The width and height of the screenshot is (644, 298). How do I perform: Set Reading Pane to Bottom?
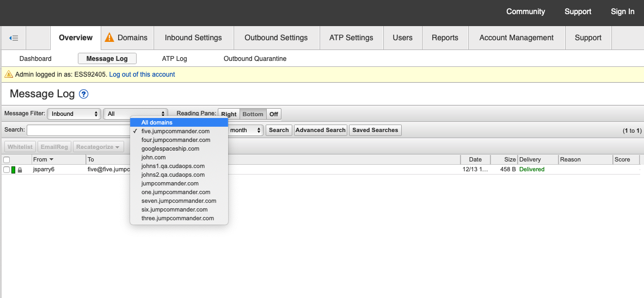[253, 114]
